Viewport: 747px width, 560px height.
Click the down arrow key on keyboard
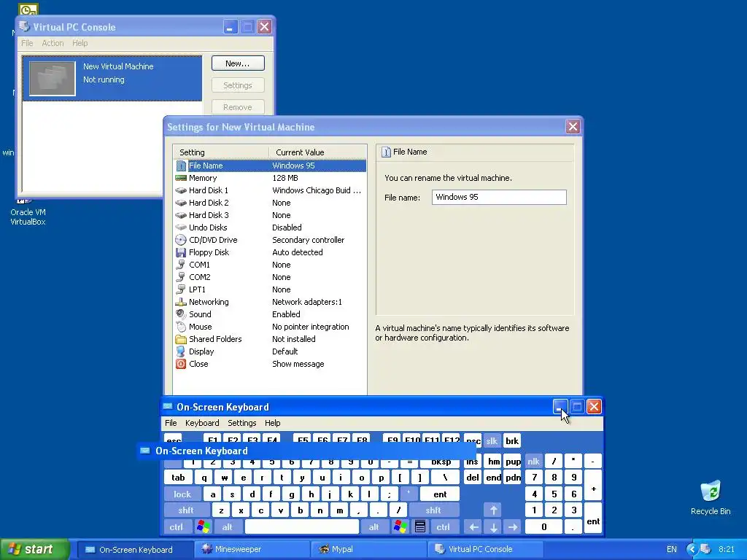click(494, 526)
